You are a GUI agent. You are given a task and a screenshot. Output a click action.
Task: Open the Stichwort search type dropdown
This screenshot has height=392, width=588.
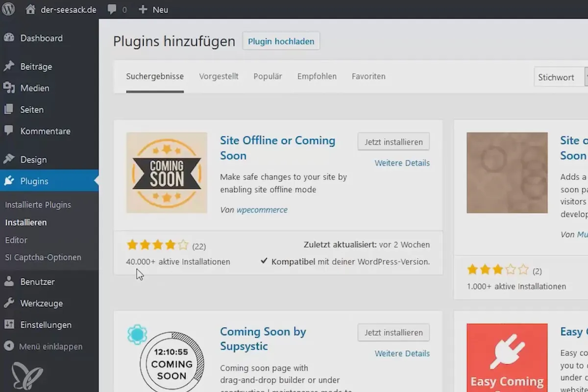tap(561, 77)
